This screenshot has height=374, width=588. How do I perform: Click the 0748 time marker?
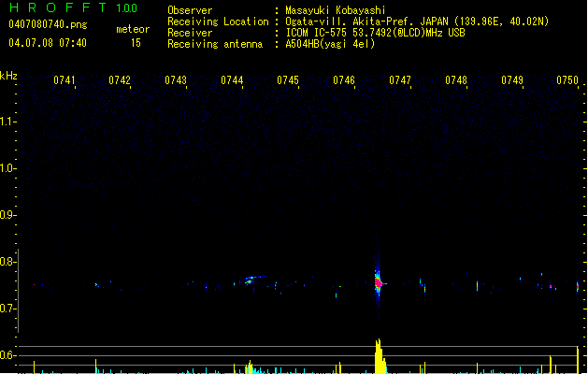(456, 80)
